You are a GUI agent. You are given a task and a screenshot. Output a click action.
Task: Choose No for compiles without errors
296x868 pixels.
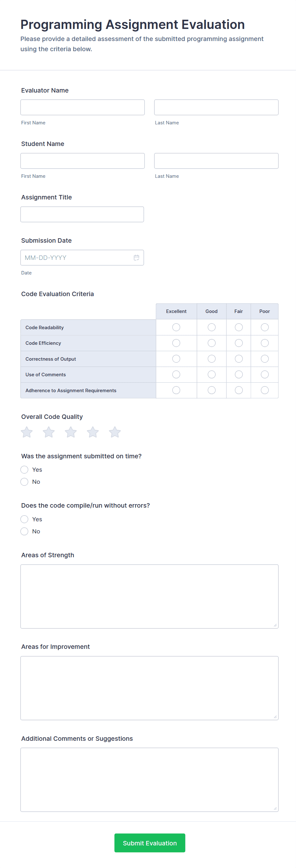pos(24,531)
